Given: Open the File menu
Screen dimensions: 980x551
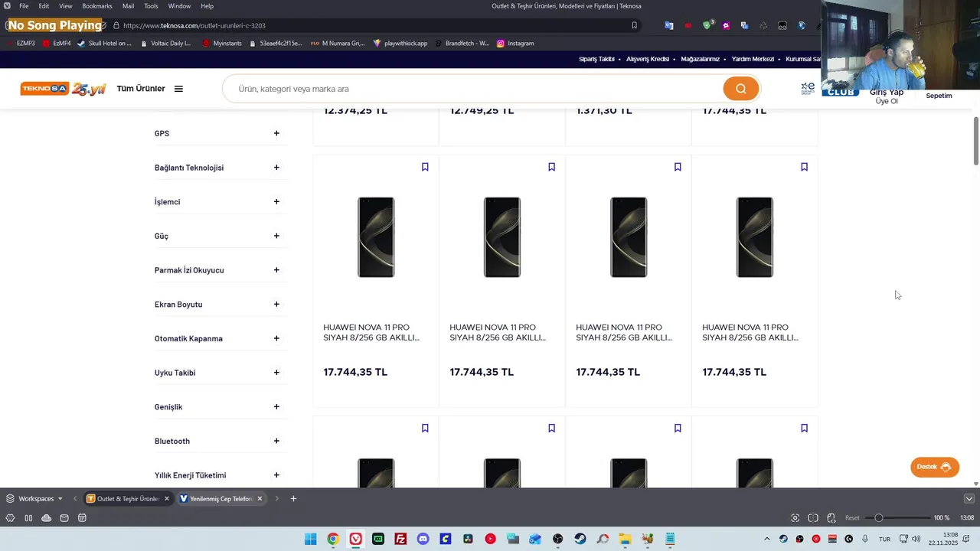Looking at the screenshot, I should [24, 6].
